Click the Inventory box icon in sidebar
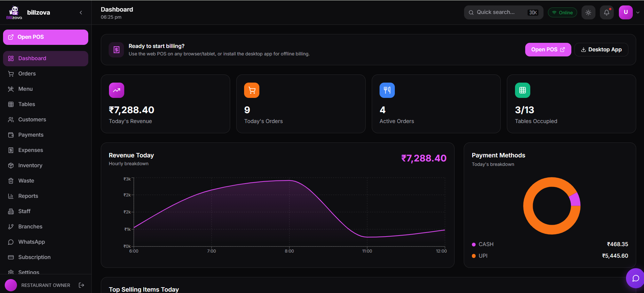 pos(11,166)
